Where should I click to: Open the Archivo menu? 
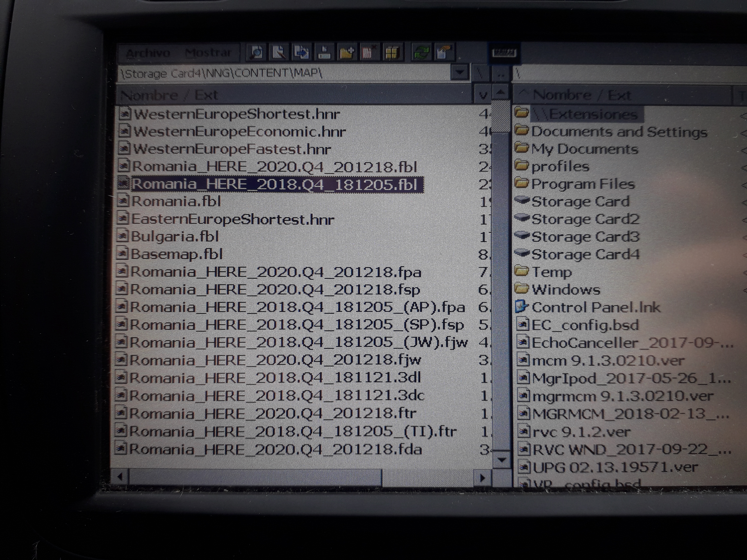(x=148, y=53)
